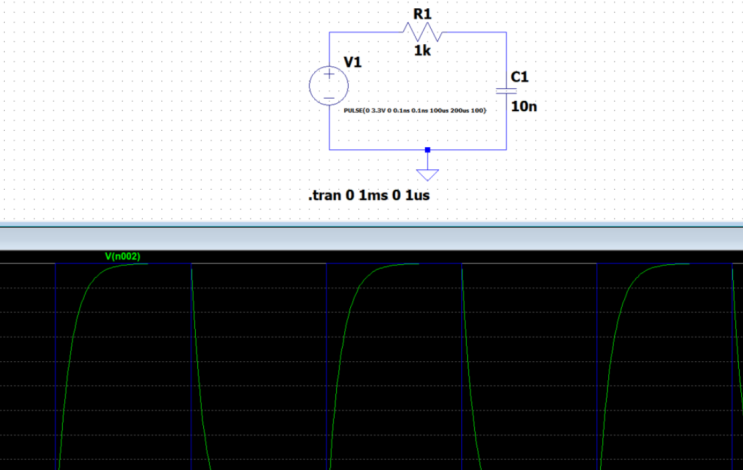Click the R1 reference label
The width and height of the screenshot is (743, 470).
tap(423, 14)
